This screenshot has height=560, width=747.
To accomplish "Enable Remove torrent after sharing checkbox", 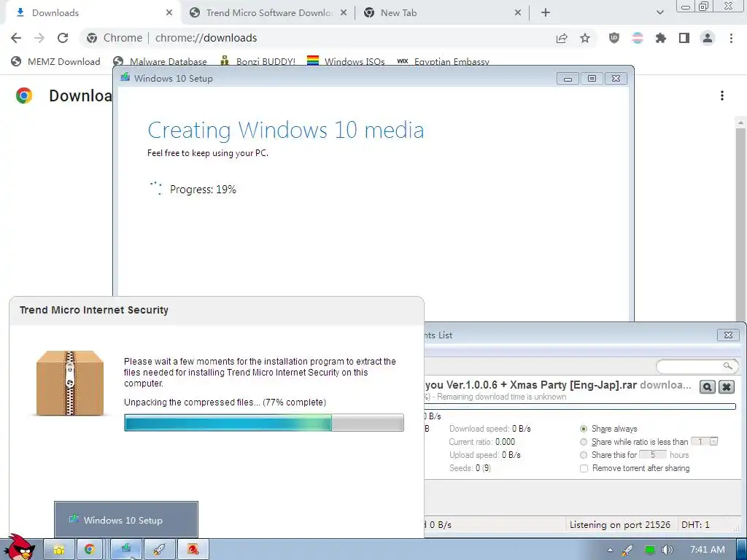I will point(584,469).
